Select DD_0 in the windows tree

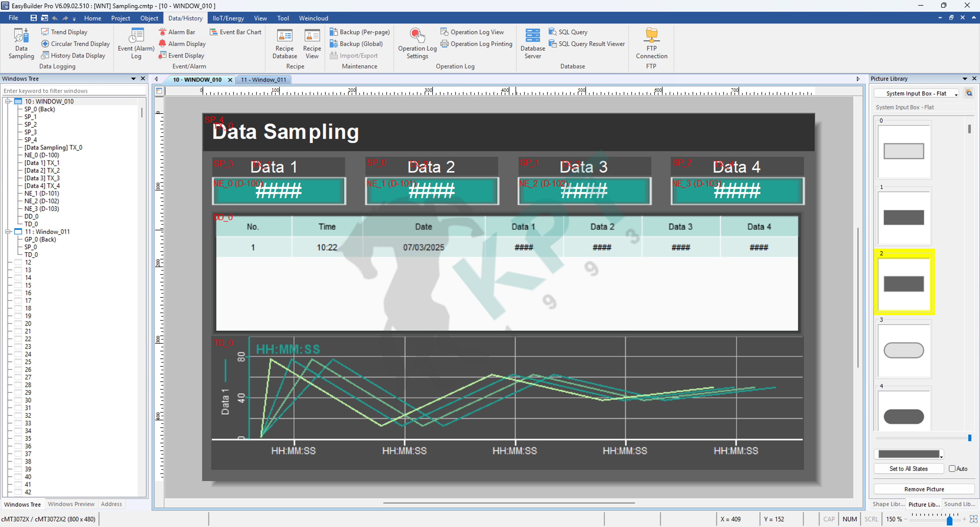31,217
